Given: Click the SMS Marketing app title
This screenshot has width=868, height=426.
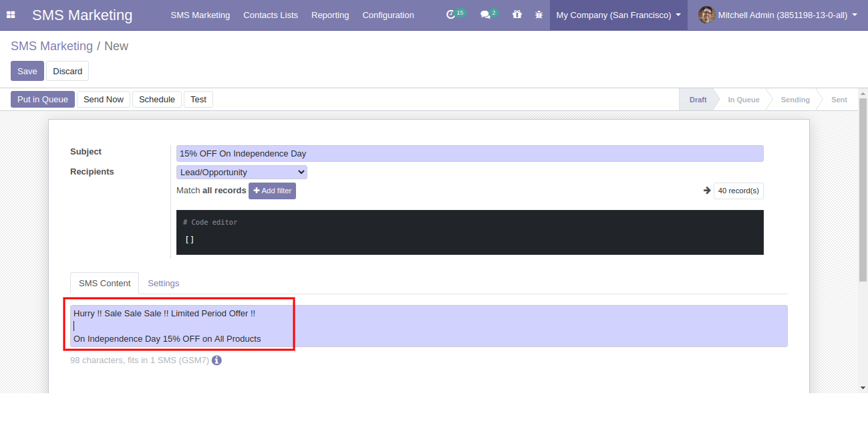Looking at the screenshot, I should pyautogui.click(x=82, y=15).
